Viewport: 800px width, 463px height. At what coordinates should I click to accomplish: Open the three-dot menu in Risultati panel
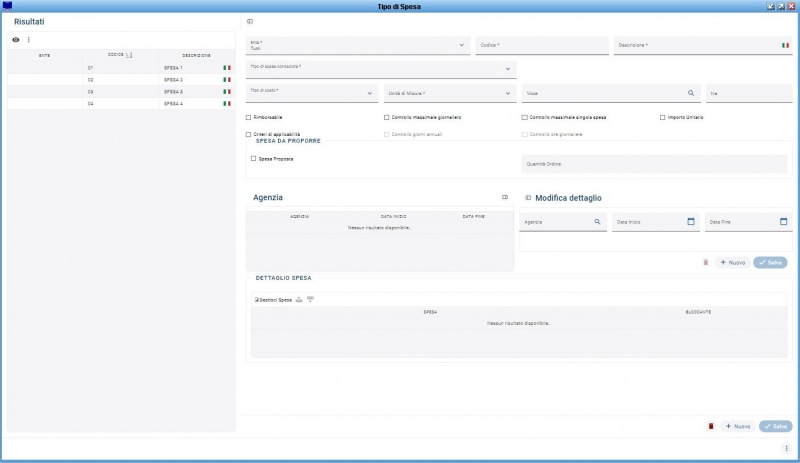28,40
